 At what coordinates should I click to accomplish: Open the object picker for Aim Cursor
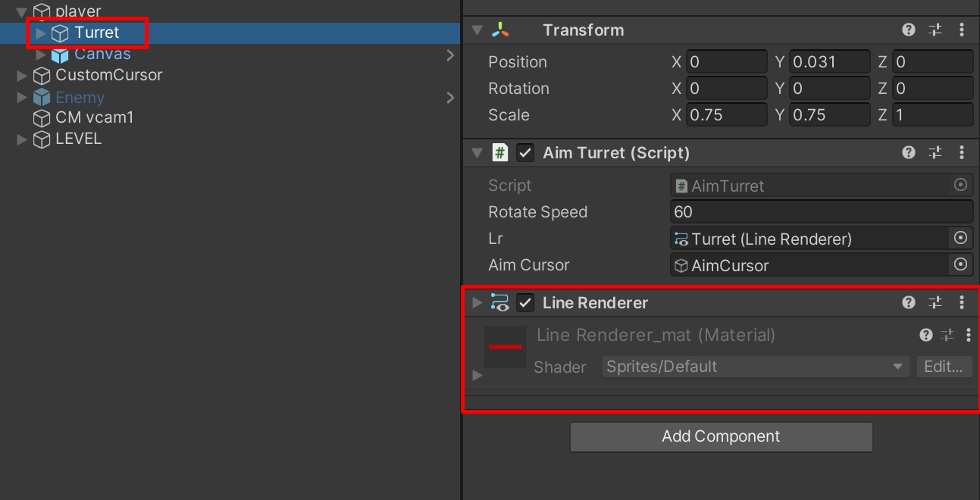[x=960, y=264]
